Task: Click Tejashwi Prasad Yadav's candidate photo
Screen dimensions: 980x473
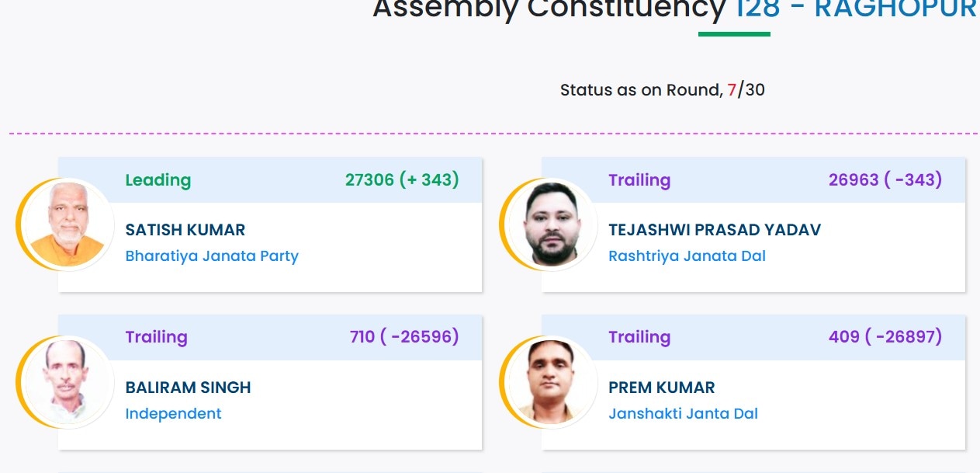Action: coord(551,224)
